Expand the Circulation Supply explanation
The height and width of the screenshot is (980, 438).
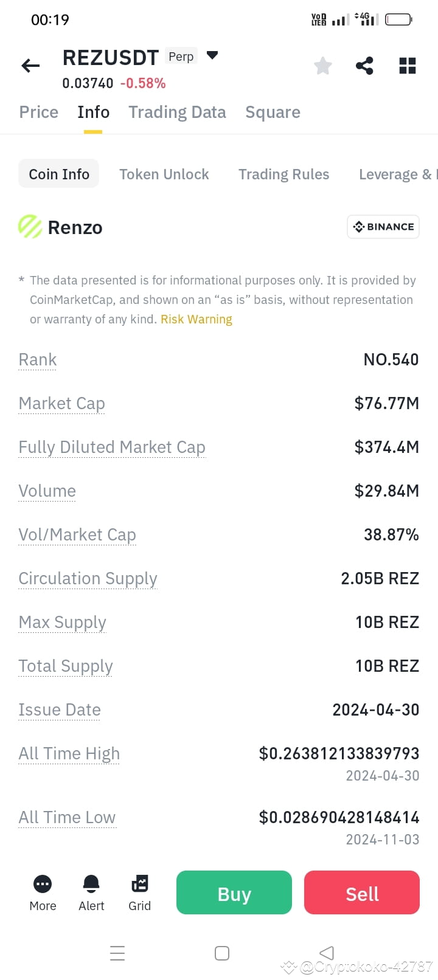click(88, 578)
